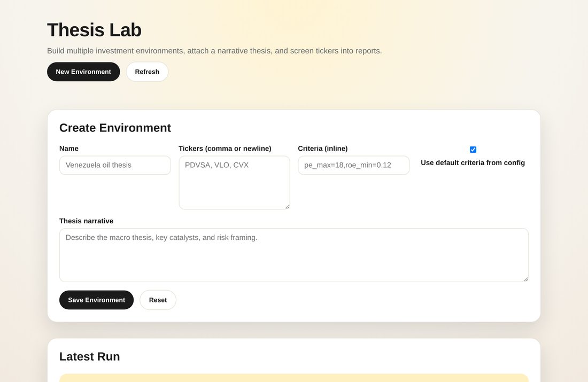This screenshot has height=382, width=588.
Task: Click the 'Thesis narrative' label
Action: coord(86,221)
